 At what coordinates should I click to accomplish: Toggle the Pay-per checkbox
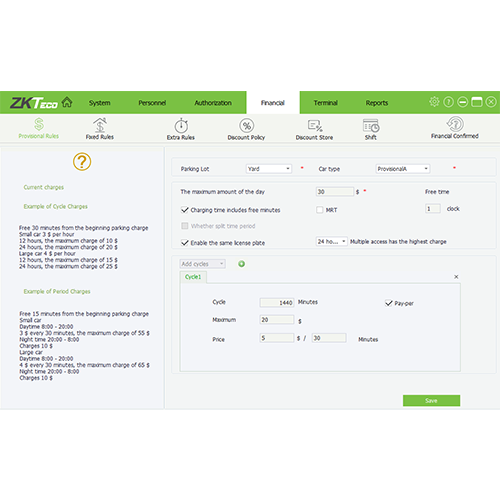[389, 303]
